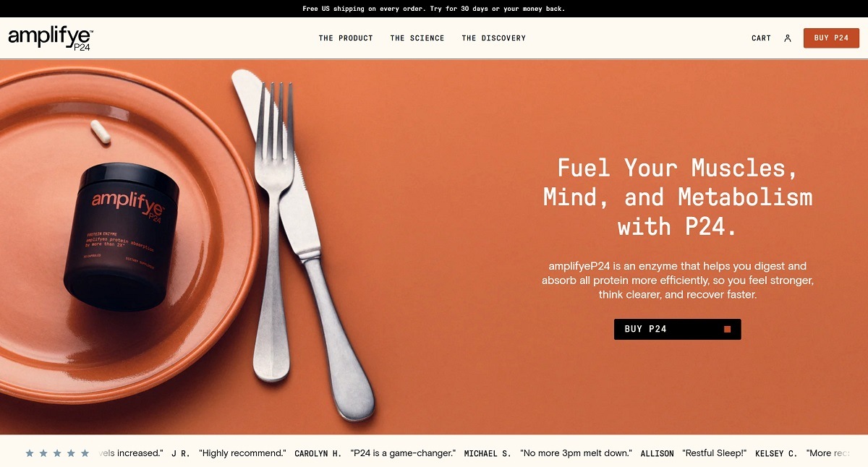Image resolution: width=868 pixels, height=467 pixels.
Task: Select the "Restful Sleep!" testimonial
Action: (x=715, y=453)
